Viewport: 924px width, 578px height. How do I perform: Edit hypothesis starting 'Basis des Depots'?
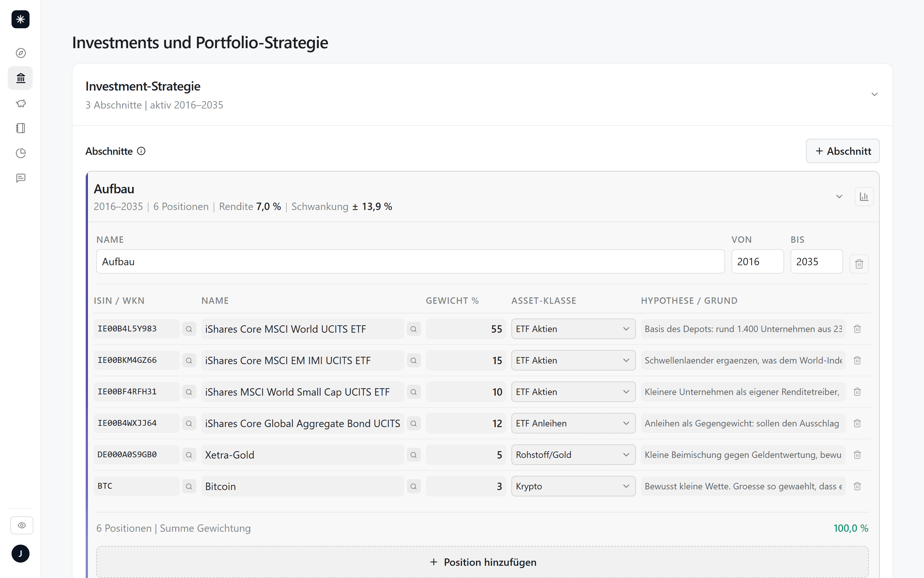(743, 329)
